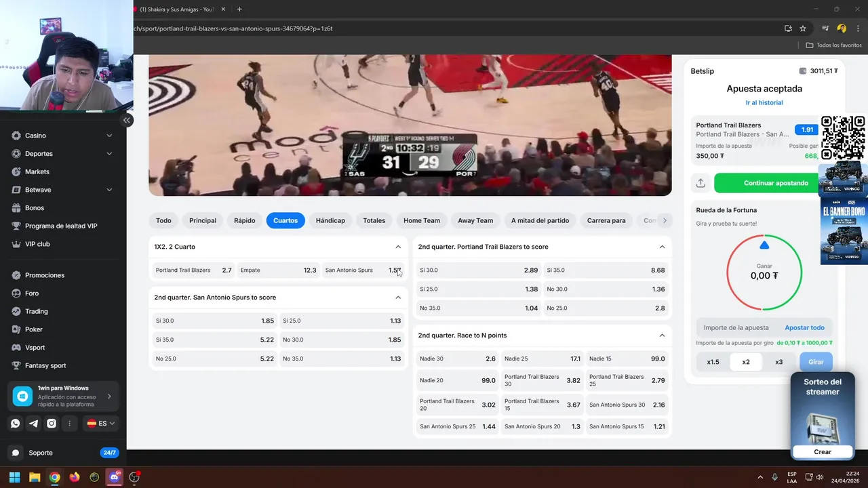The width and height of the screenshot is (868, 488).
Task: Open the Poker sidebar icon
Action: coord(16,329)
